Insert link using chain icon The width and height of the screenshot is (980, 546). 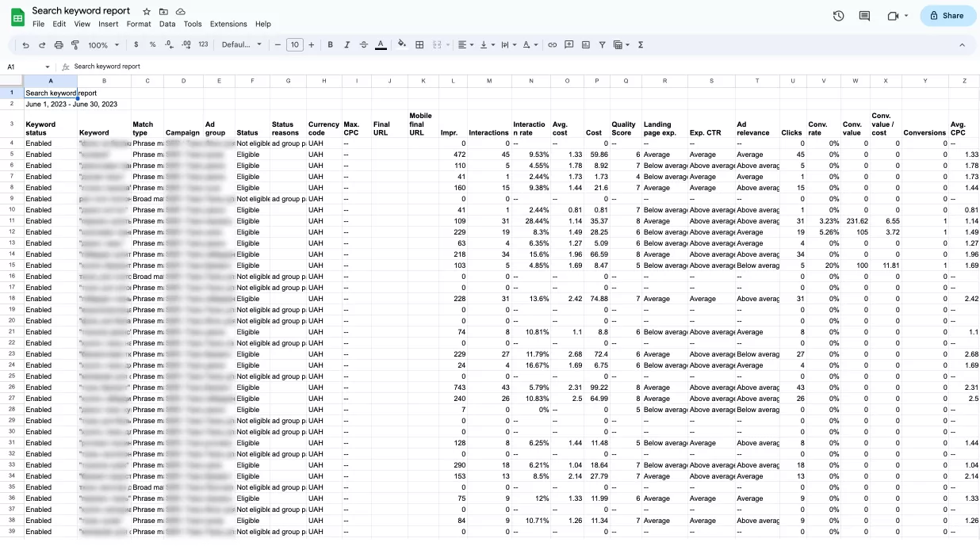[x=553, y=45]
